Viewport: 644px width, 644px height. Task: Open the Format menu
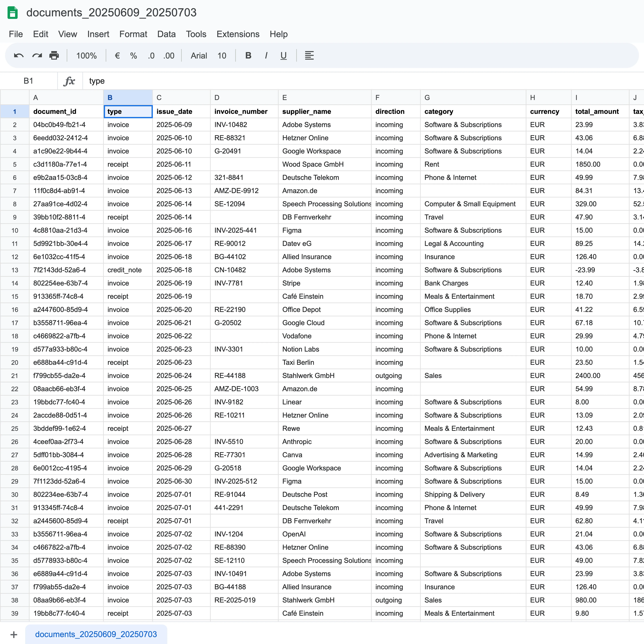pyautogui.click(x=133, y=34)
